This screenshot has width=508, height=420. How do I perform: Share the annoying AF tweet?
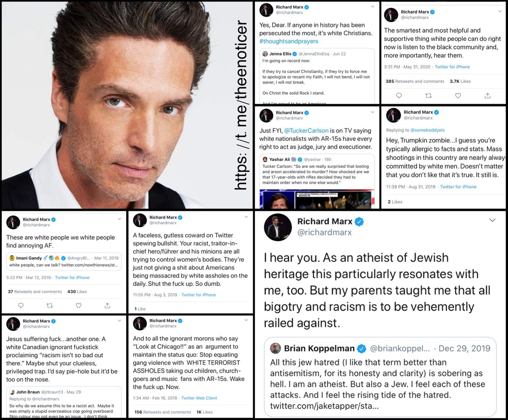(107, 305)
